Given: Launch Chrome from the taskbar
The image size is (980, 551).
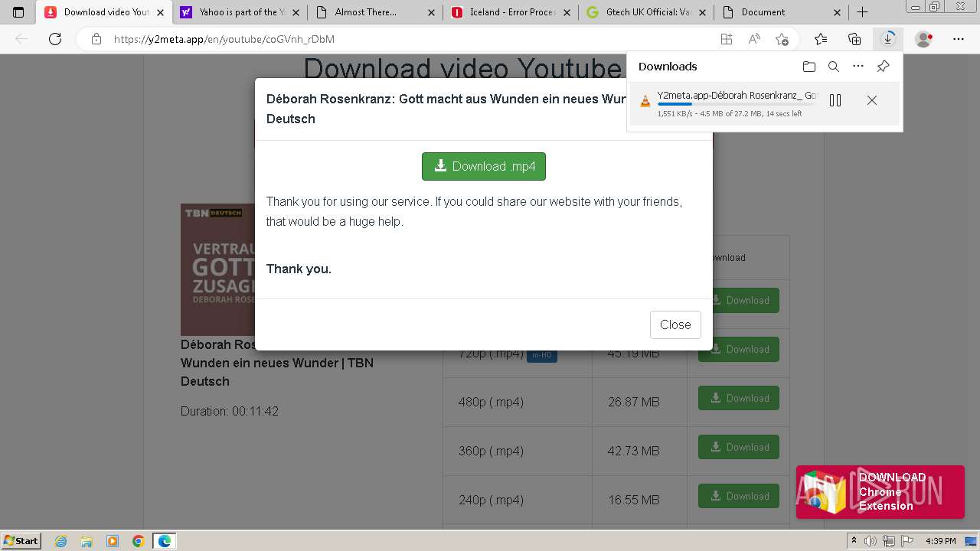Looking at the screenshot, I should point(139,541).
